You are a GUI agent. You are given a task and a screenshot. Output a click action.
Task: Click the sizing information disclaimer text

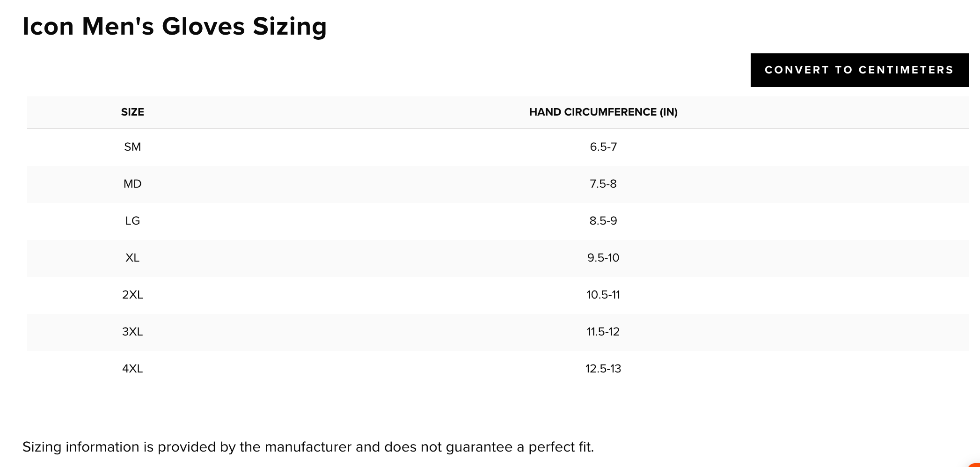308,447
